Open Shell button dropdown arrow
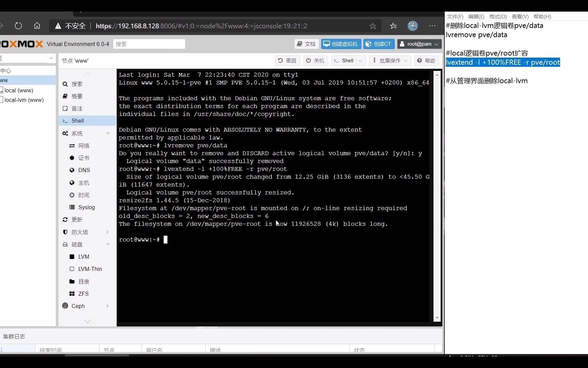 tap(361, 61)
